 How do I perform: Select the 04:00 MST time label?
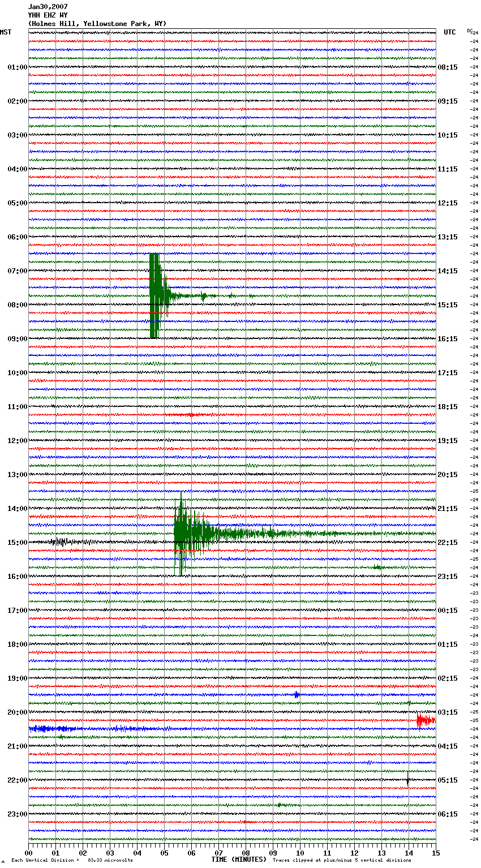(x=18, y=169)
